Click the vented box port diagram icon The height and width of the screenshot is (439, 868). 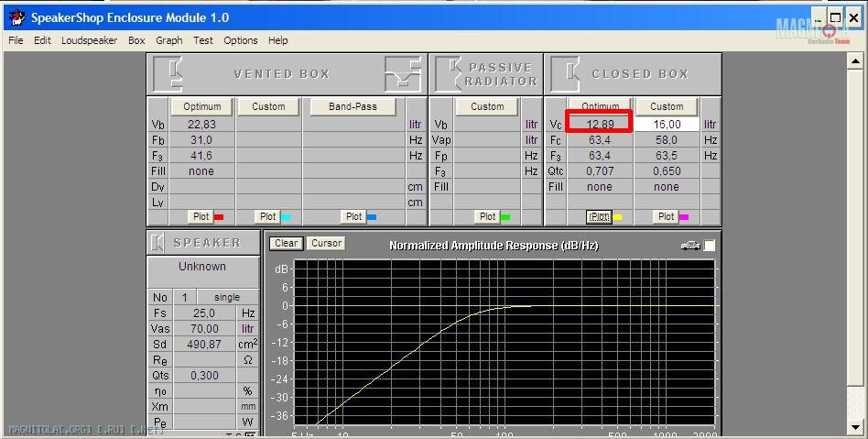click(402, 73)
